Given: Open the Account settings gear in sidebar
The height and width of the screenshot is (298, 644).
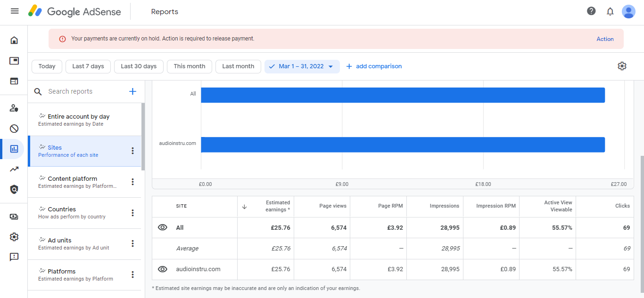Looking at the screenshot, I should tap(14, 237).
